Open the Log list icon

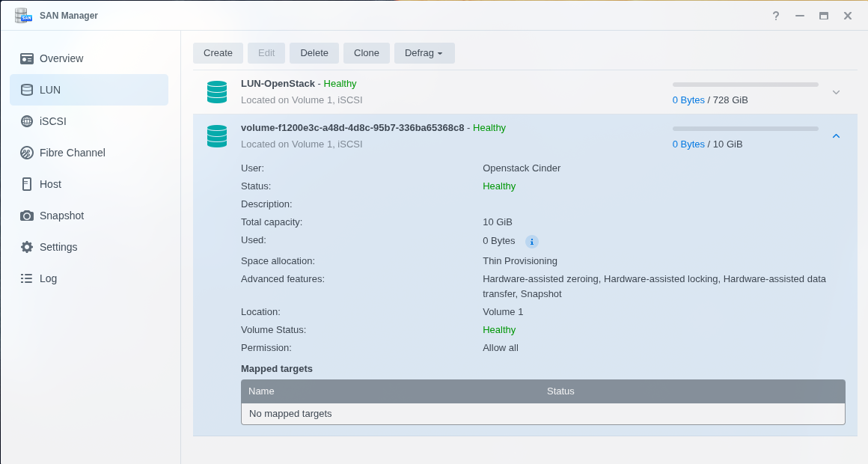pos(27,278)
